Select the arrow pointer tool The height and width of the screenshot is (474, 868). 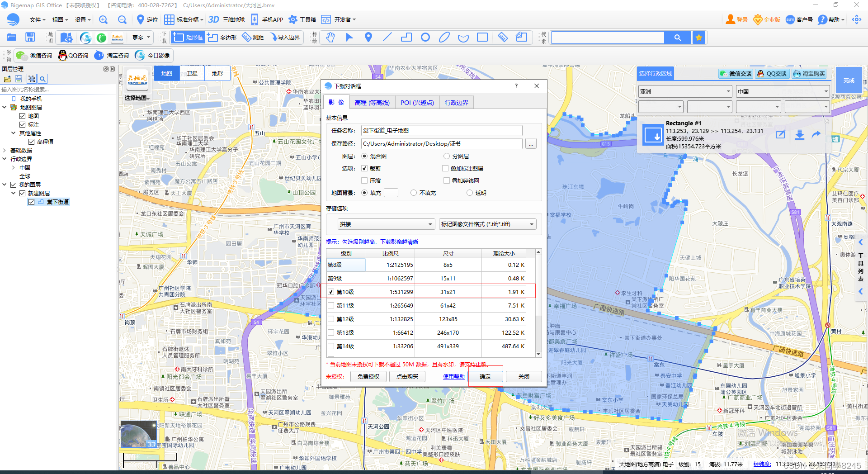click(x=349, y=37)
